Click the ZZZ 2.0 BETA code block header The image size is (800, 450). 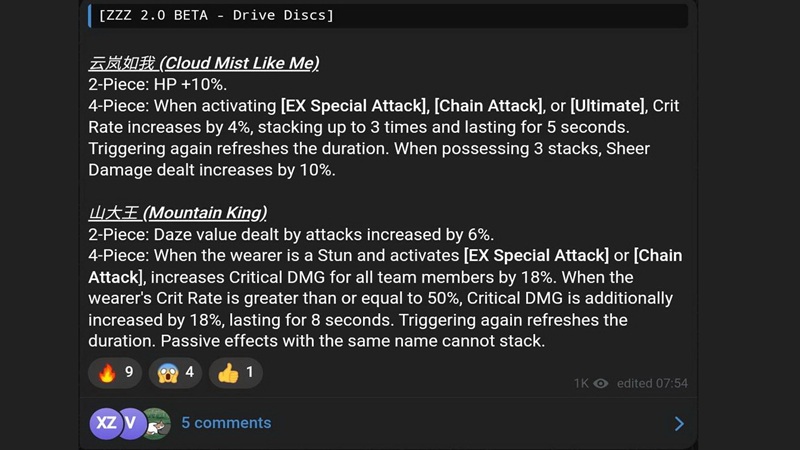coord(216,15)
